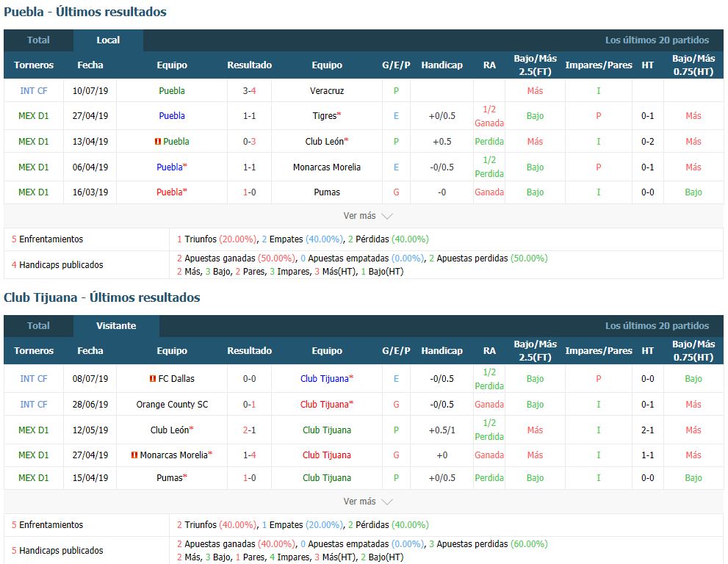Open INT CF tournament link on 10/07/19 row

pyautogui.click(x=34, y=91)
